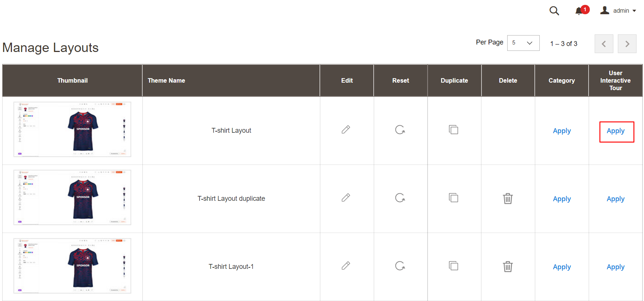This screenshot has width=644, height=301.
Task: Open the Per Page dropdown
Action: coord(523,43)
